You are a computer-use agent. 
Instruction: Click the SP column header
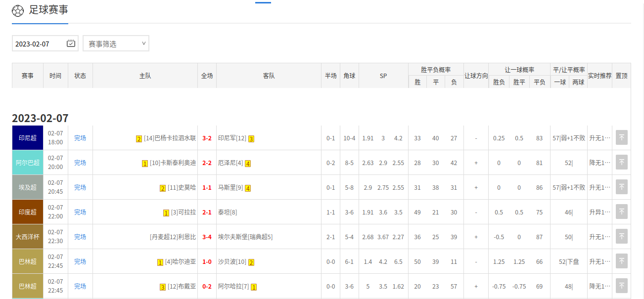click(x=383, y=76)
